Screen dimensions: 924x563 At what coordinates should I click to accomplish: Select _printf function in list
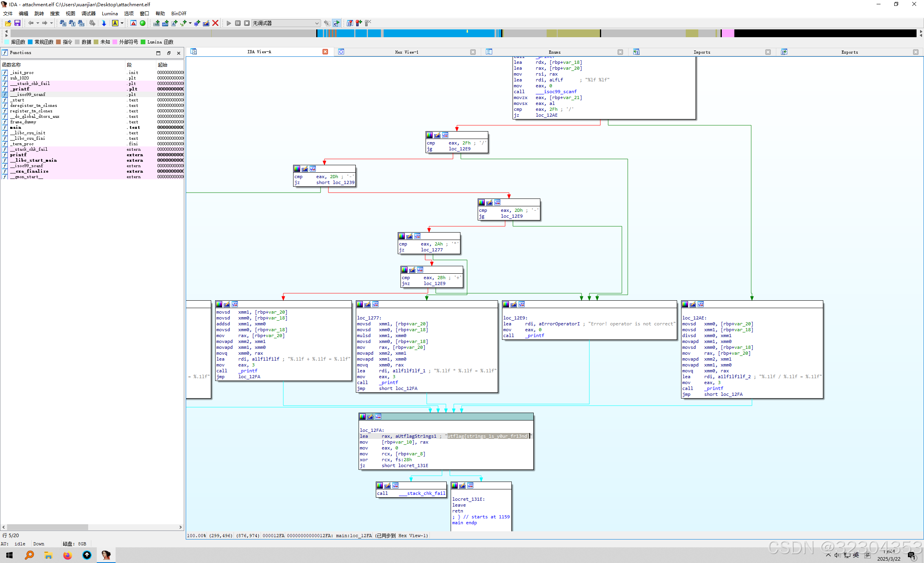click(20, 89)
